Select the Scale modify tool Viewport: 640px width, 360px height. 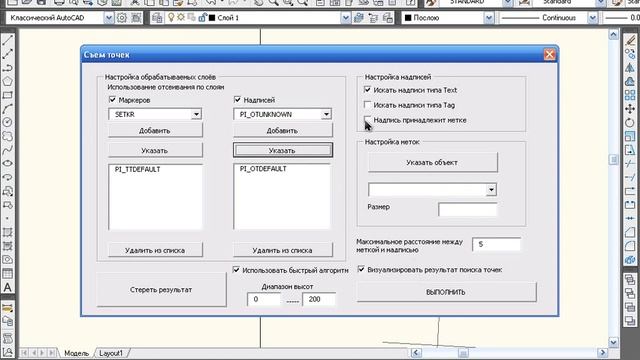(630, 136)
